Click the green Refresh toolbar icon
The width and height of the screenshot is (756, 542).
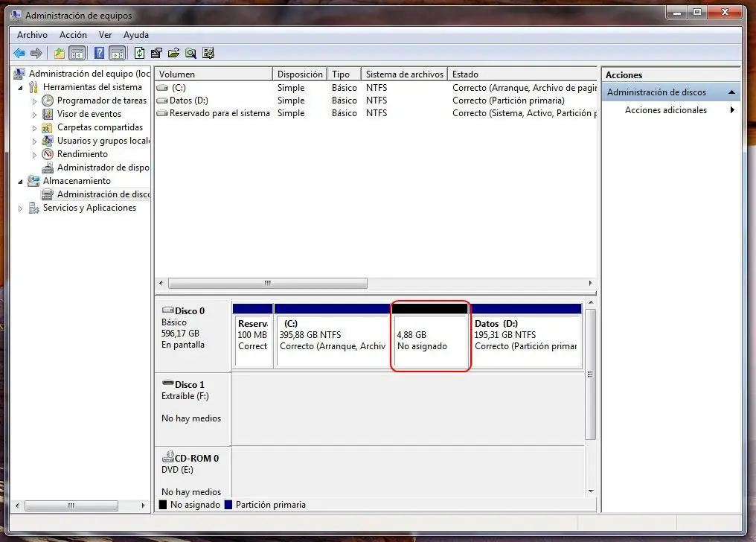coord(139,53)
